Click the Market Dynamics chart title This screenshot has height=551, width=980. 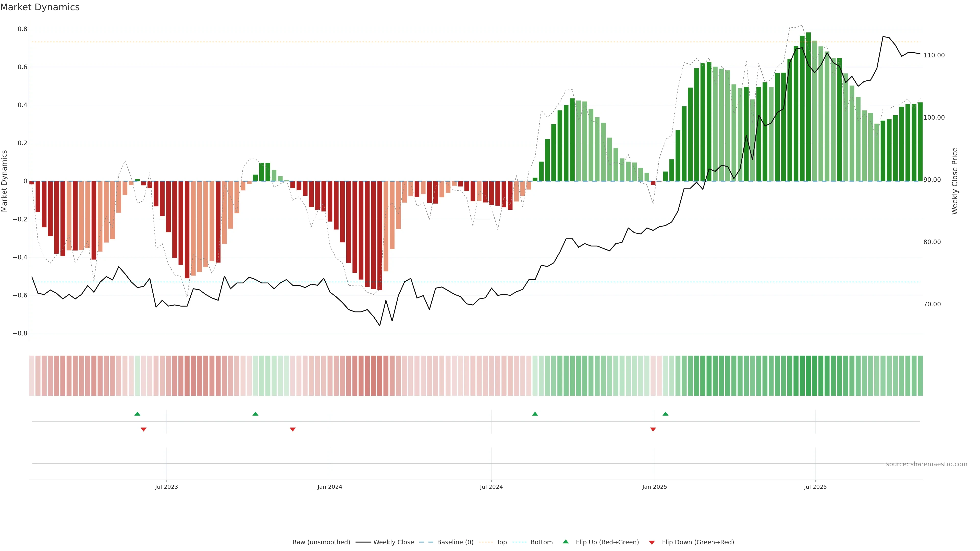tap(40, 7)
